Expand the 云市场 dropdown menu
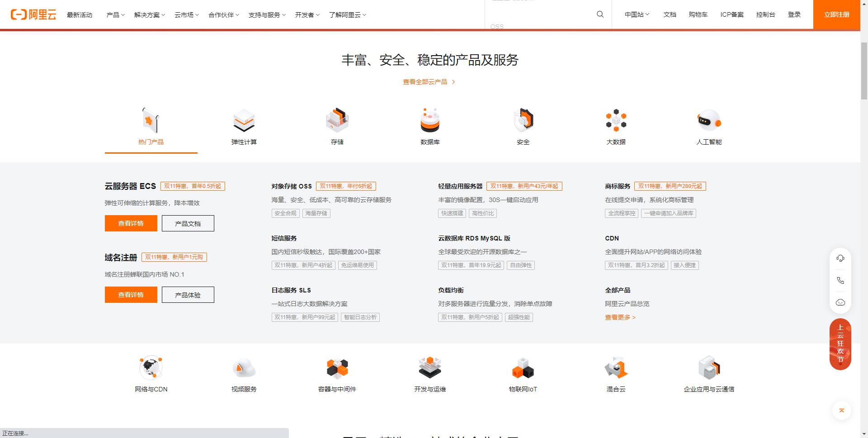This screenshot has height=438, width=868. [187, 15]
